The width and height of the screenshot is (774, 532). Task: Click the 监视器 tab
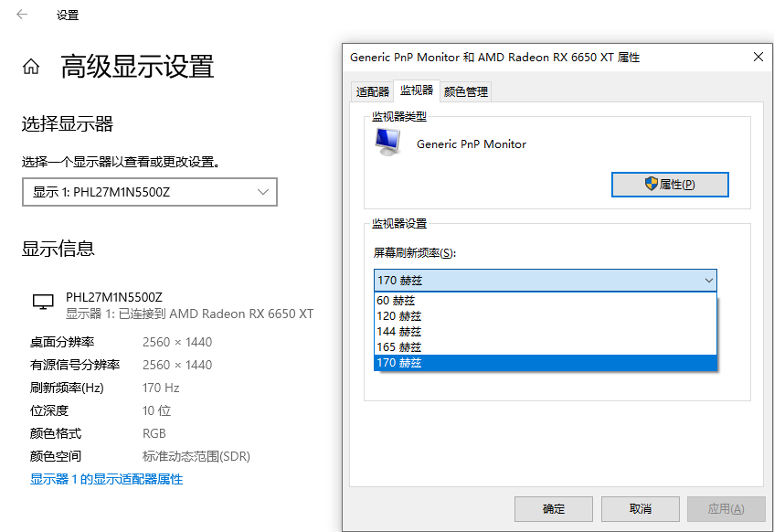pos(417,90)
